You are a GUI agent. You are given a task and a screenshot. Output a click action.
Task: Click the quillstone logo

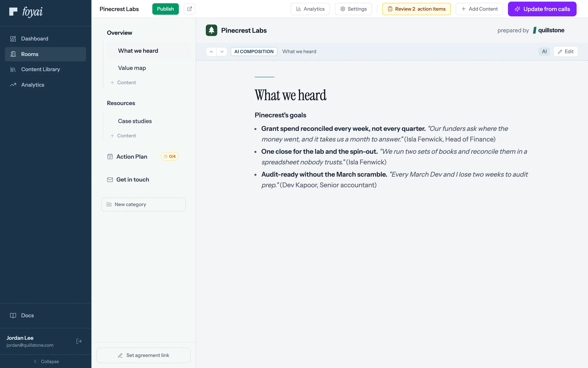[x=549, y=30]
